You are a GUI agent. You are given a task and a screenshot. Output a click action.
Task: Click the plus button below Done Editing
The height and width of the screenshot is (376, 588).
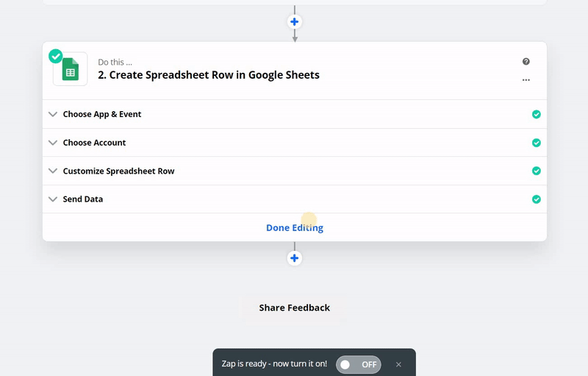pyautogui.click(x=295, y=258)
